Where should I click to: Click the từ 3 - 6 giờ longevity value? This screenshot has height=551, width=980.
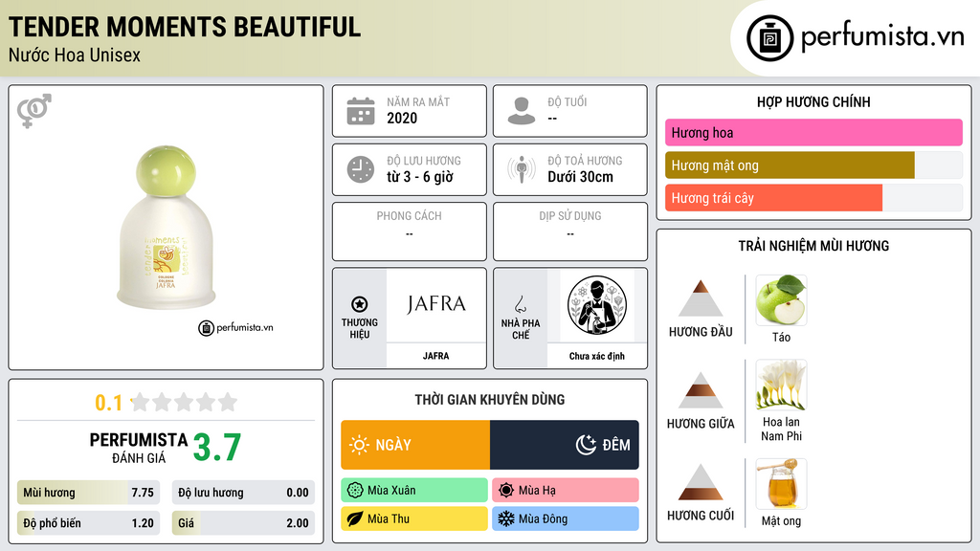420,177
